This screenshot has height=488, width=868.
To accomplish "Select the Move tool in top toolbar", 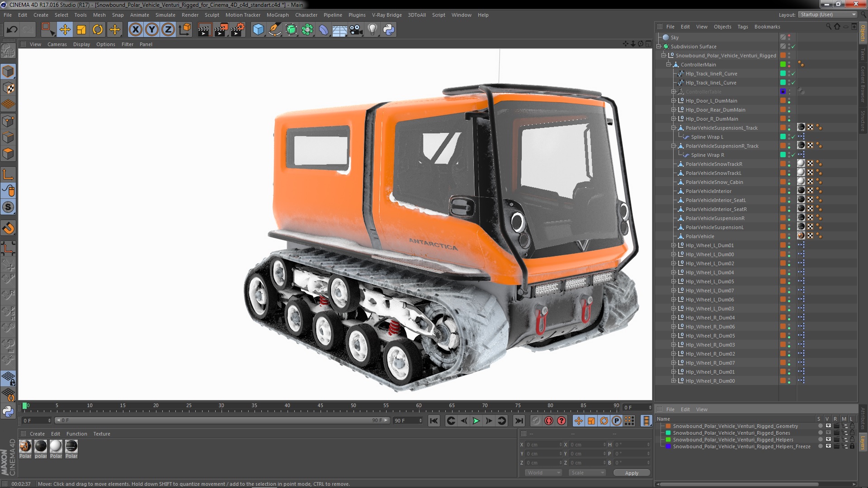I will 65,30.
